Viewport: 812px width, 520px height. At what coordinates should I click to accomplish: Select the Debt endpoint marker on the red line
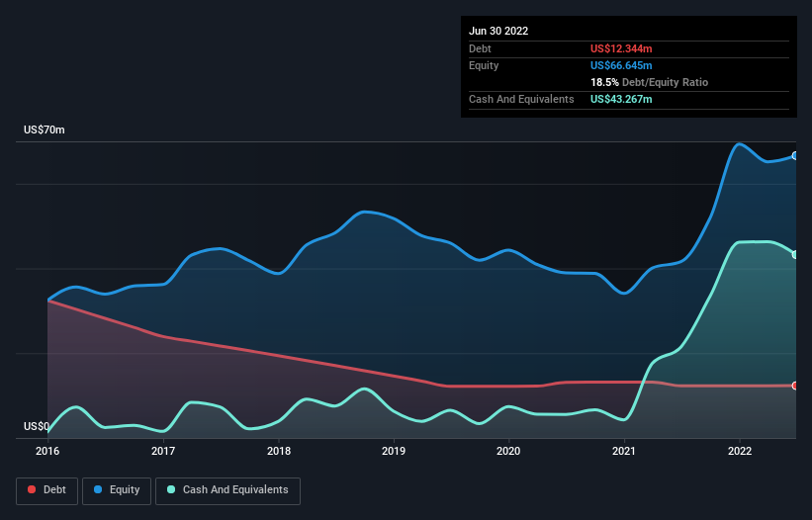[x=795, y=386]
